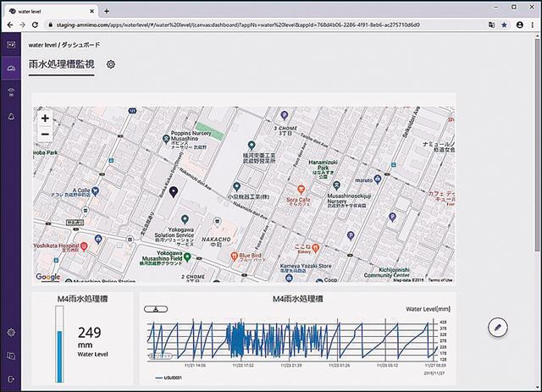Click the page vertical scrollbar
Screen dimensions: 542x392
click(x=538, y=145)
